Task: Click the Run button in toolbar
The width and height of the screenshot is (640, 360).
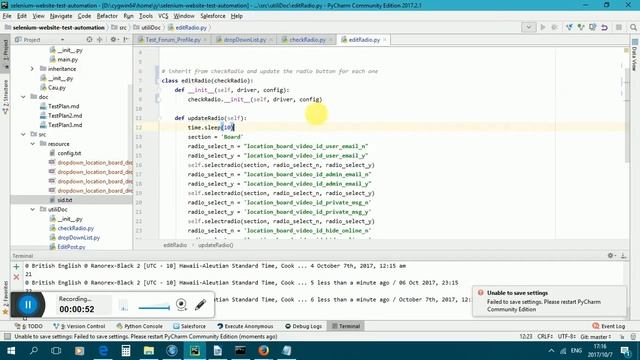Action: [x=543, y=27]
